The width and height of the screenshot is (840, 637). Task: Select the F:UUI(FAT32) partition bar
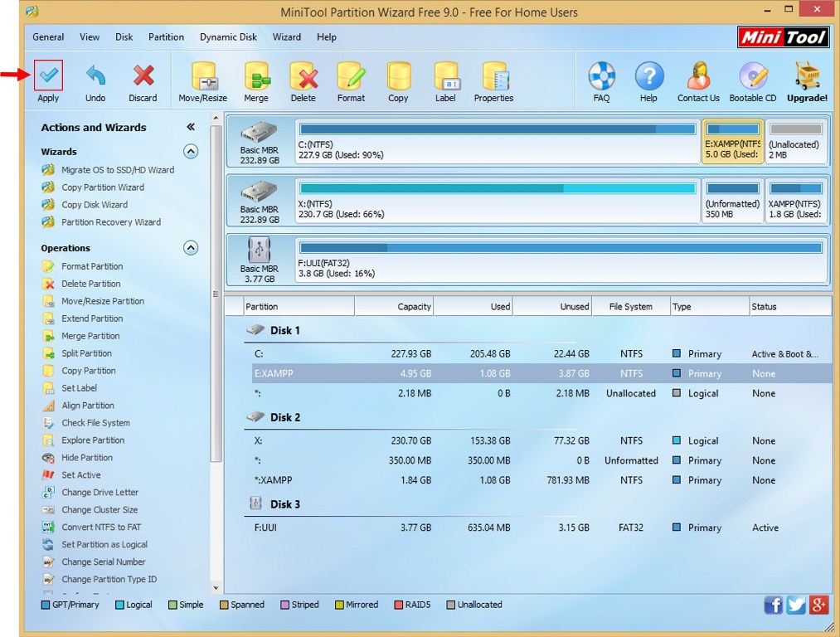click(x=561, y=260)
